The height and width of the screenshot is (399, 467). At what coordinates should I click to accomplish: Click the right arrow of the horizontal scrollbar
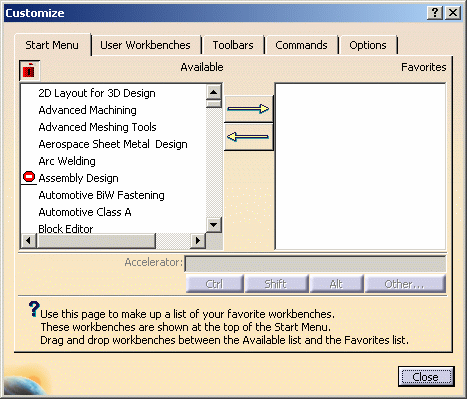pyautogui.click(x=198, y=240)
